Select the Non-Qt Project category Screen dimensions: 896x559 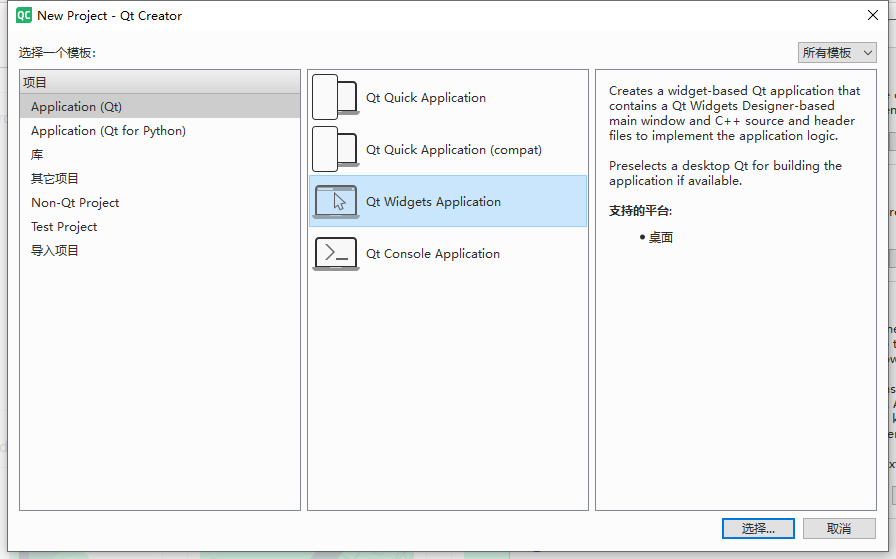pyautogui.click(x=160, y=202)
